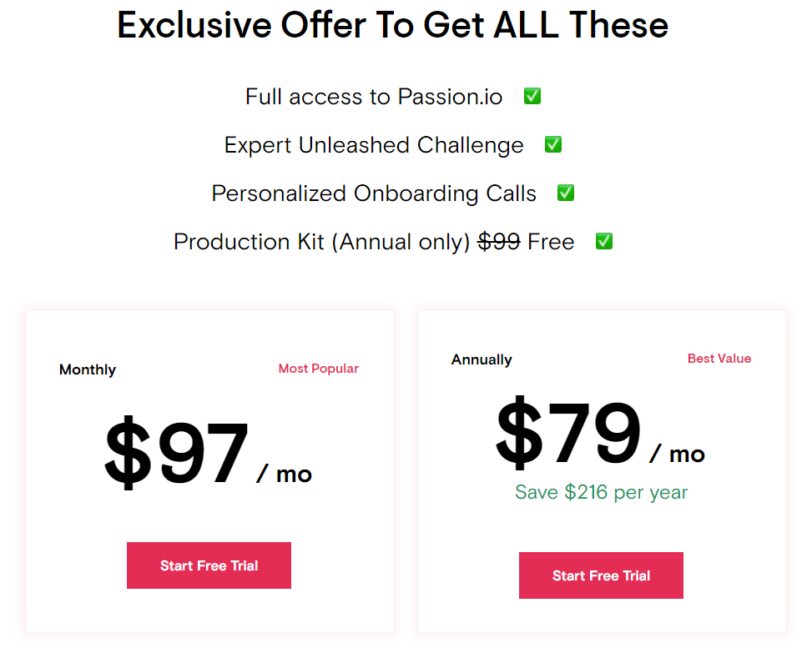812x648 pixels.
Task: Select the Annually plan label
Action: coord(482,359)
